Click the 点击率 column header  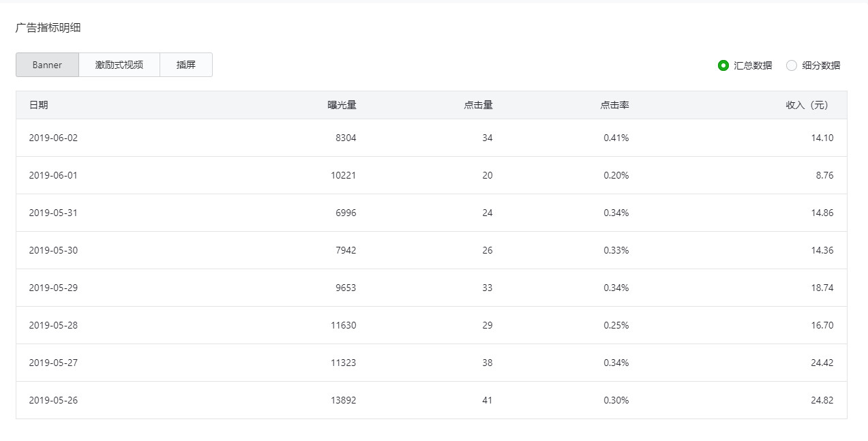coord(614,105)
